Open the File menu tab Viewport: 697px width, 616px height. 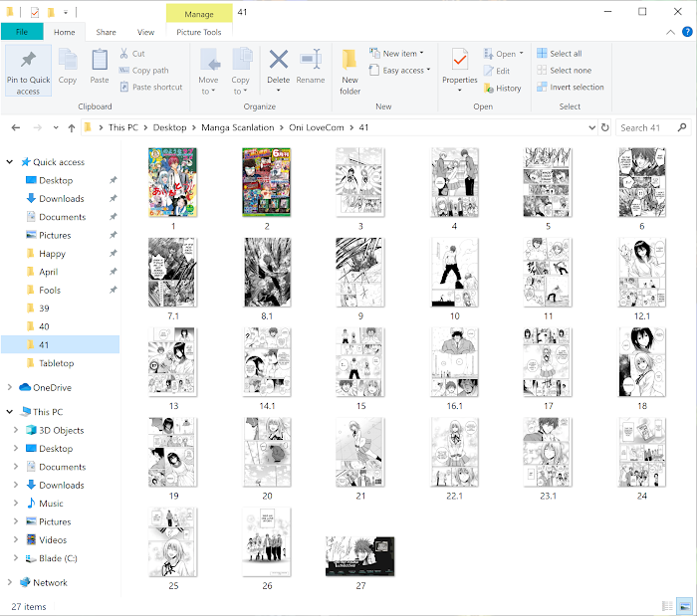point(22,32)
